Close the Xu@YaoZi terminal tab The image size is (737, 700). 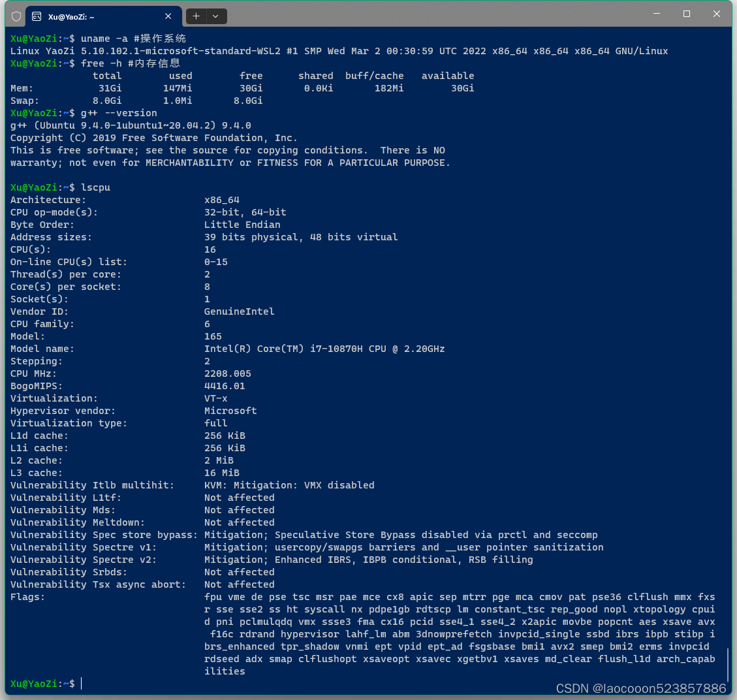[x=168, y=16]
